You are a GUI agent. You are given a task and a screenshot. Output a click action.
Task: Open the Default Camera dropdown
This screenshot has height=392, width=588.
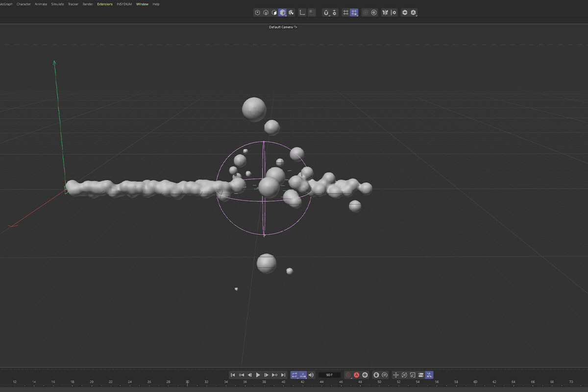(x=283, y=27)
